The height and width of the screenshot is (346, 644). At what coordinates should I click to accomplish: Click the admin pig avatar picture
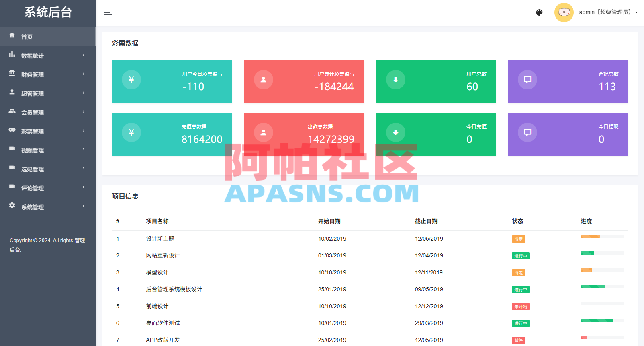[564, 12]
